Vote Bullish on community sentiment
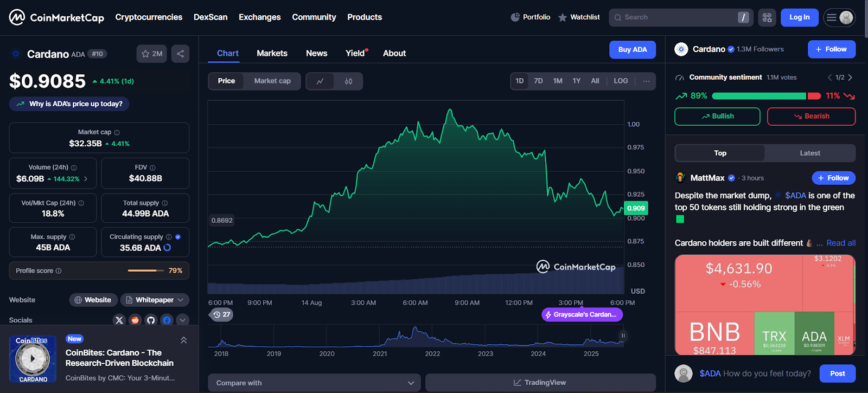The height and width of the screenshot is (393, 868). tap(717, 116)
